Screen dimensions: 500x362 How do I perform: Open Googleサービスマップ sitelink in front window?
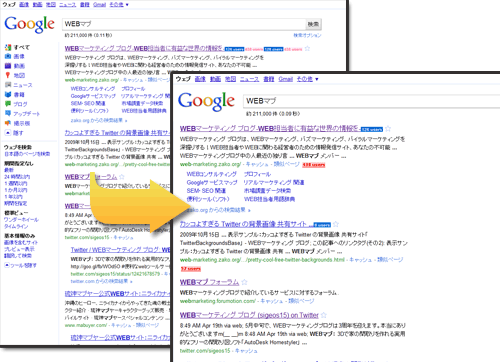click(212, 182)
